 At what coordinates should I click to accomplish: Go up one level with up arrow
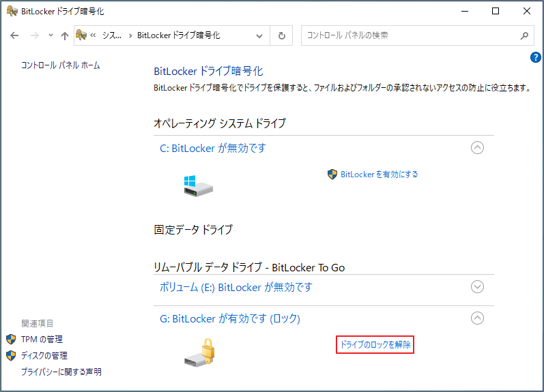pyautogui.click(x=65, y=35)
